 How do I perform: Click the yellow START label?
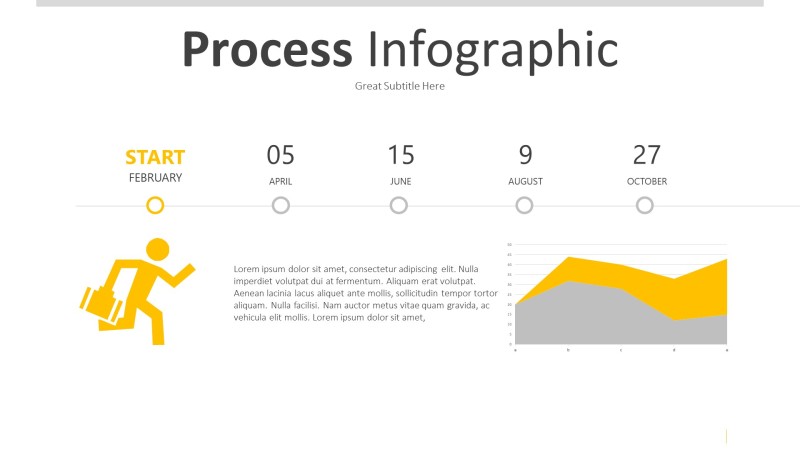tap(155, 157)
